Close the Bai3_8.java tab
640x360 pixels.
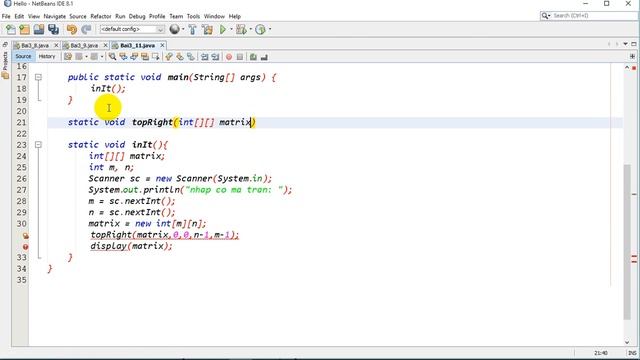(x=56, y=45)
